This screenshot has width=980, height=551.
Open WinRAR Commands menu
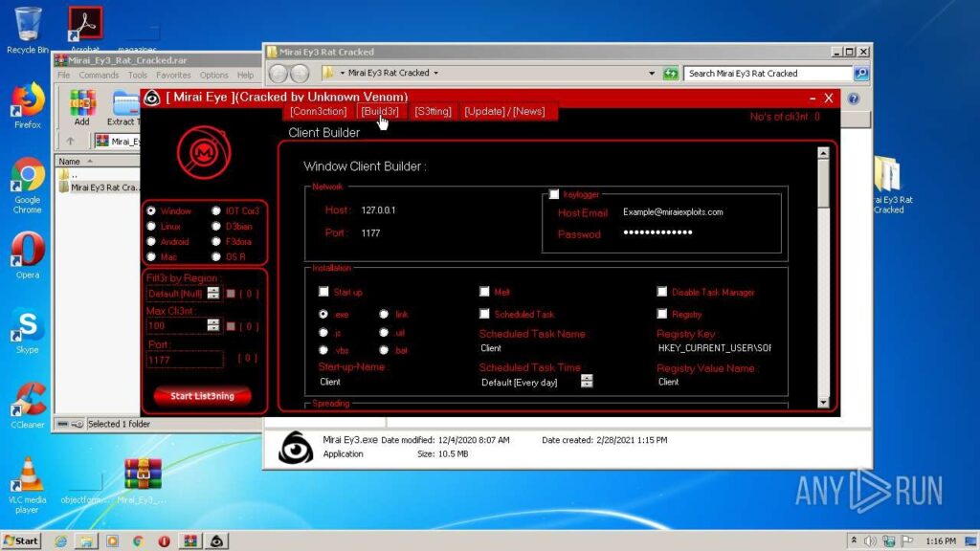(x=99, y=75)
